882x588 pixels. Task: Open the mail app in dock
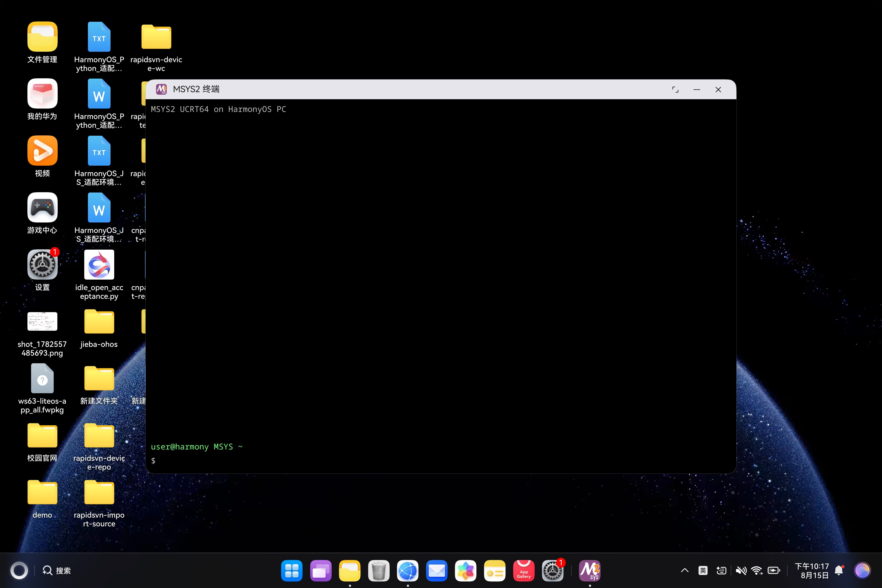436,571
